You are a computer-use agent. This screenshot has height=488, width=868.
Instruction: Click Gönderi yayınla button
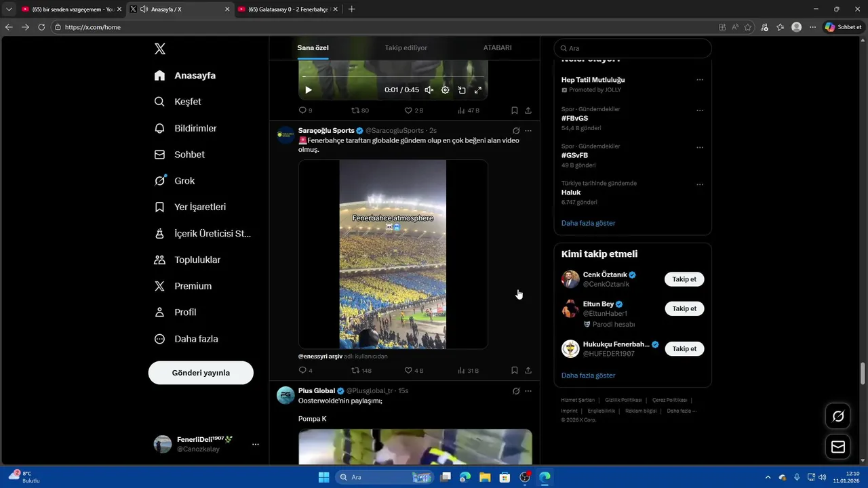(x=201, y=373)
